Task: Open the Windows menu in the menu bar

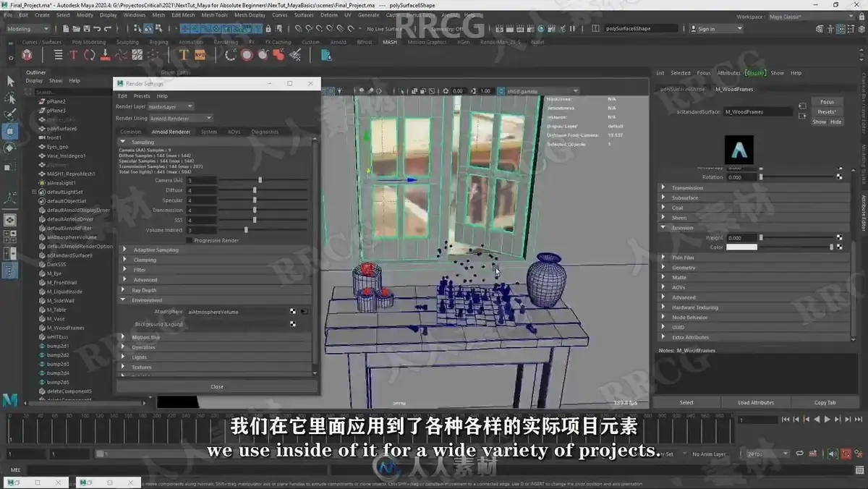Action: [x=134, y=14]
